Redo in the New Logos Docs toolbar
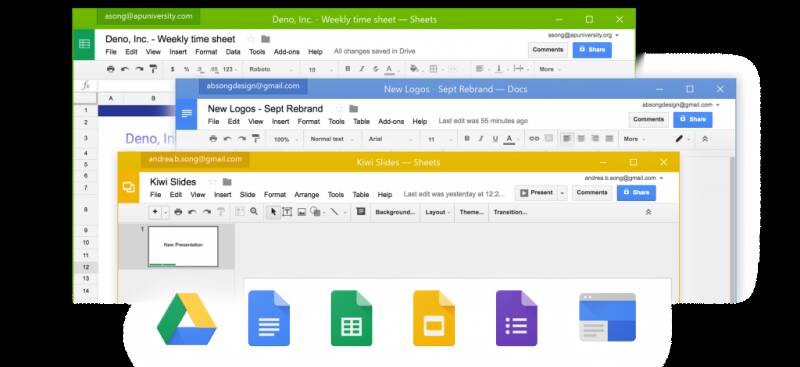 tap(241, 139)
